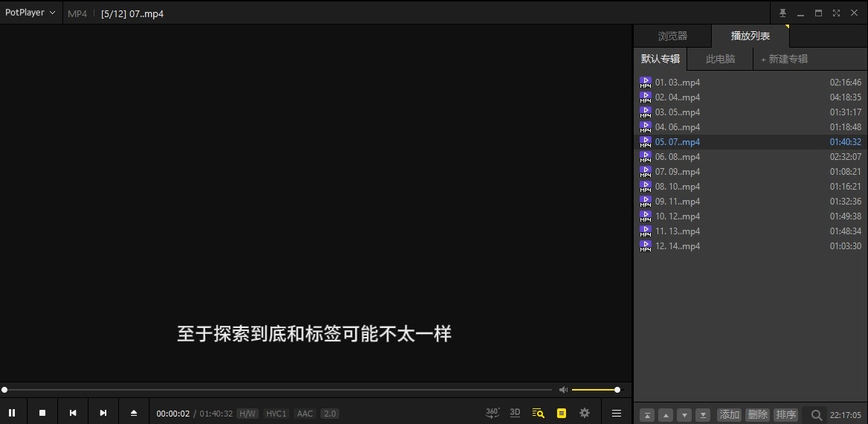Click the MP4 icon beside 12. 14..mp4

point(646,247)
